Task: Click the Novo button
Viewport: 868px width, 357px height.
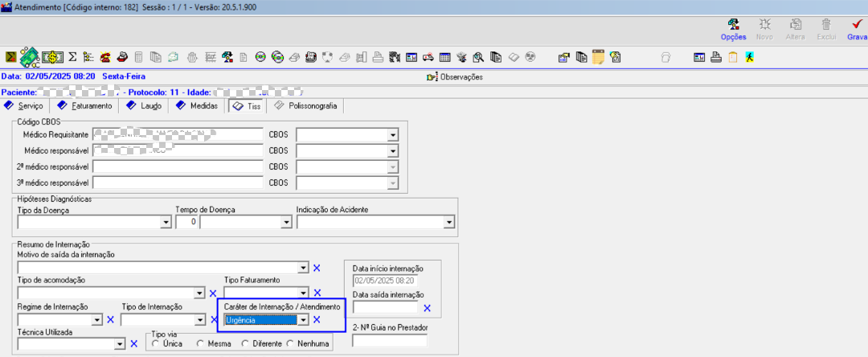Action: (x=764, y=29)
